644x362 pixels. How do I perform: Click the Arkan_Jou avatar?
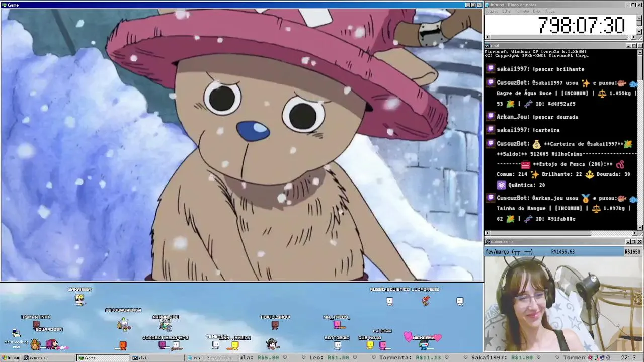point(166,325)
